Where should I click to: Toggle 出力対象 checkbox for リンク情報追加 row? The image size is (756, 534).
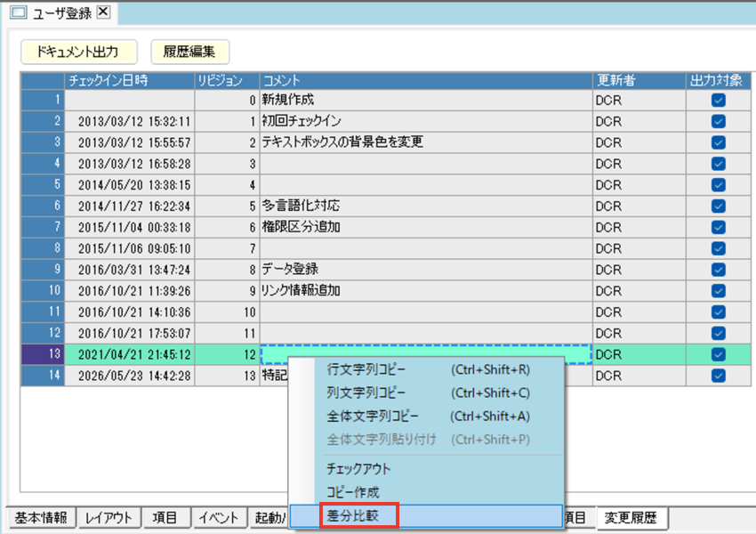coord(718,291)
